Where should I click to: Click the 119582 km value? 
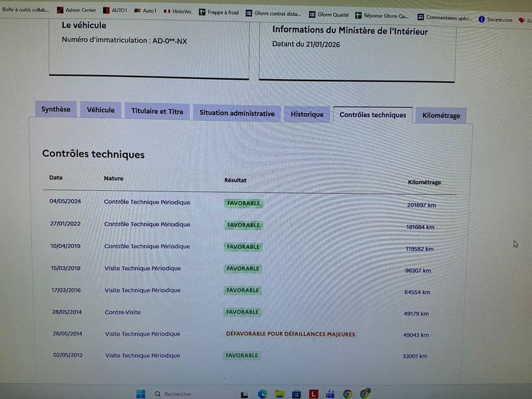(420, 249)
